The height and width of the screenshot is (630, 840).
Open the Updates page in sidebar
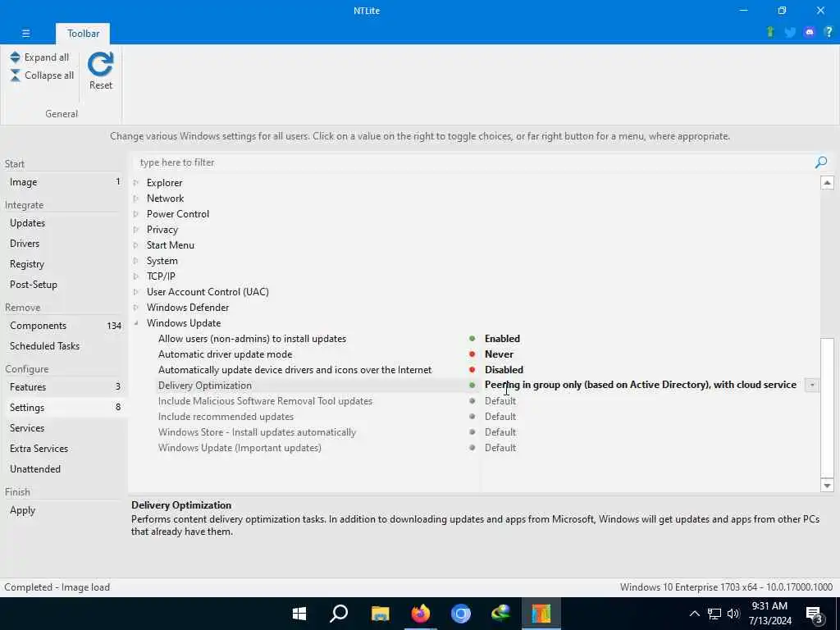click(64, 223)
